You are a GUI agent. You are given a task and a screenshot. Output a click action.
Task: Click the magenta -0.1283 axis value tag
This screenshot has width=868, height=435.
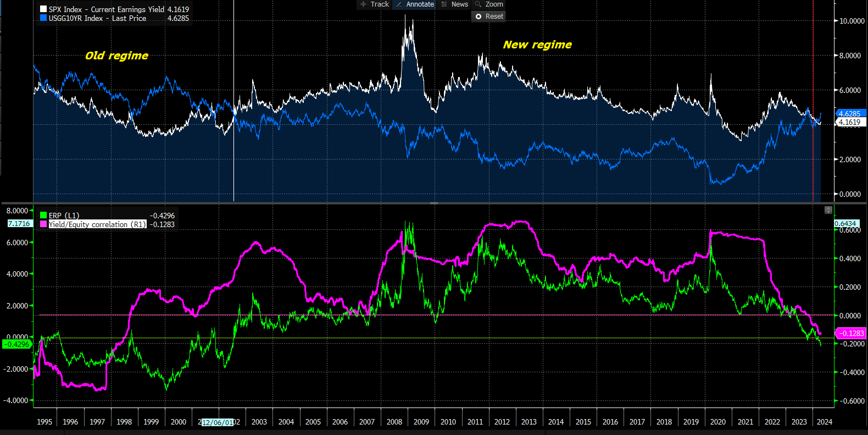(x=851, y=333)
